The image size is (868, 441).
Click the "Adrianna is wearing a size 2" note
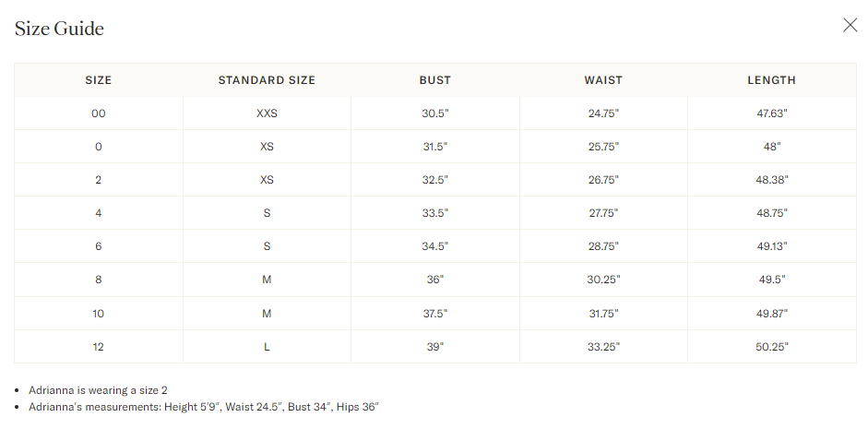coord(98,390)
